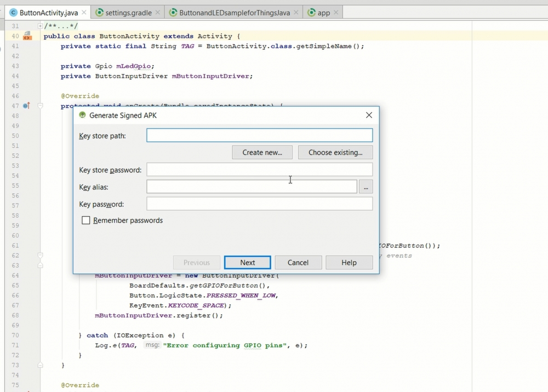
Task: Focus the Key store path field
Action: (259, 136)
